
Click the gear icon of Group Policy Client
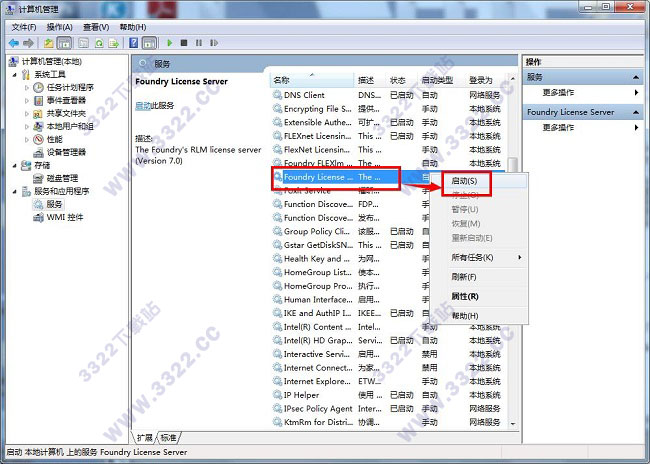point(277,231)
